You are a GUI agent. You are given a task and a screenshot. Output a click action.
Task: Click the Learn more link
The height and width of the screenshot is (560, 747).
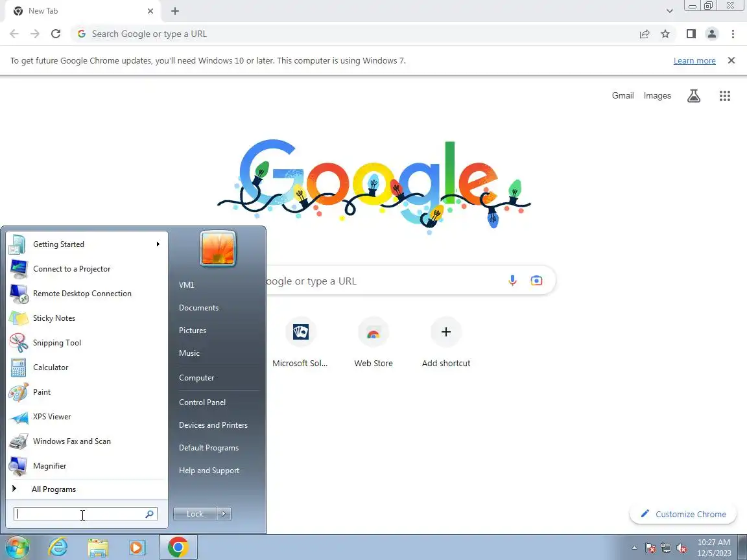[x=694, y=60]
